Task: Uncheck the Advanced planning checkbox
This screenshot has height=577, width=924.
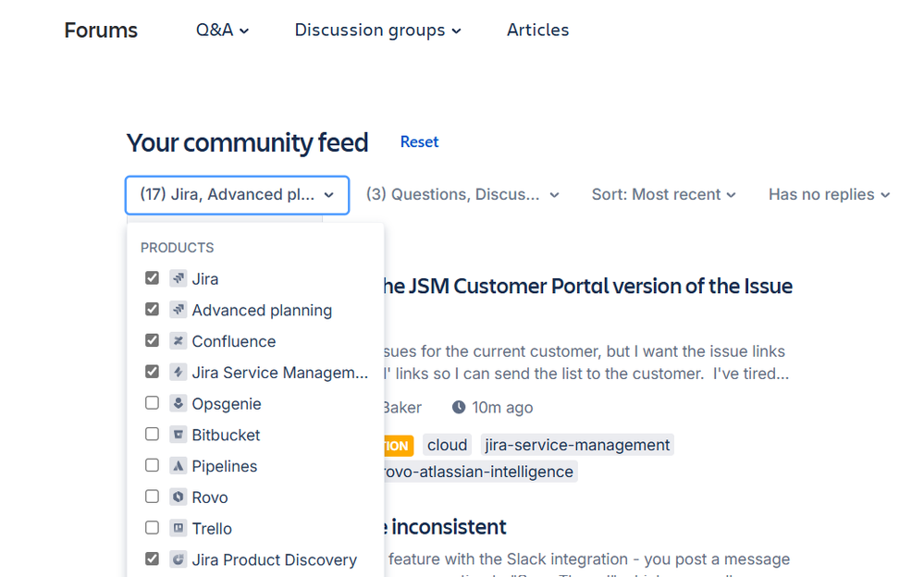Action: point(152,310)
